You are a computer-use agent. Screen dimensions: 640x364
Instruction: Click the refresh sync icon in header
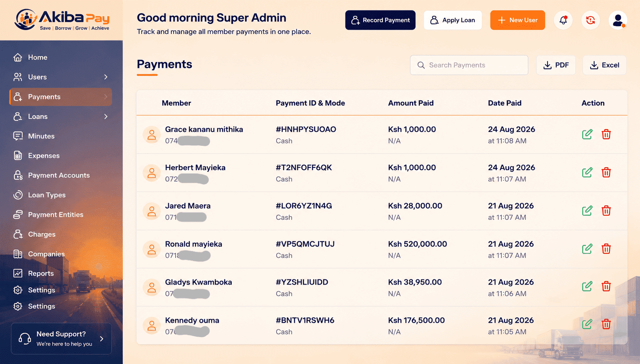(x=590, y=20)
